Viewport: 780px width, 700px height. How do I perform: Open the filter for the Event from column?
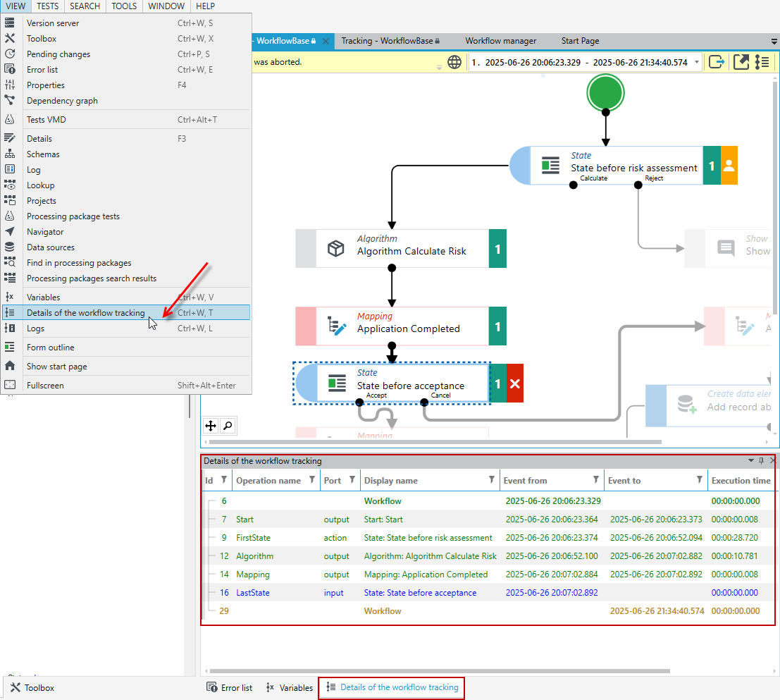(595, 479)
